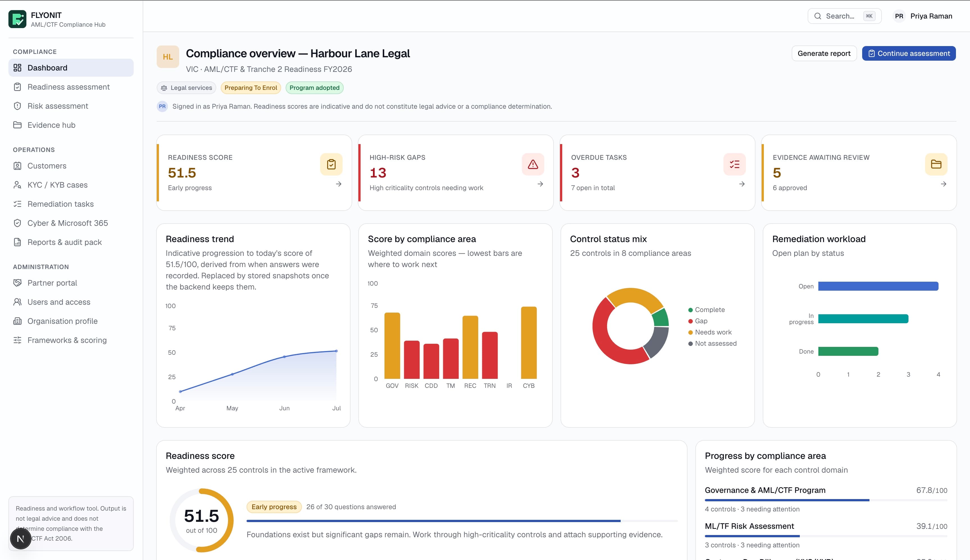This screenshot has height=560, width=970.
Task: Click the Organisation profile building icon
Action: [17, 321]
